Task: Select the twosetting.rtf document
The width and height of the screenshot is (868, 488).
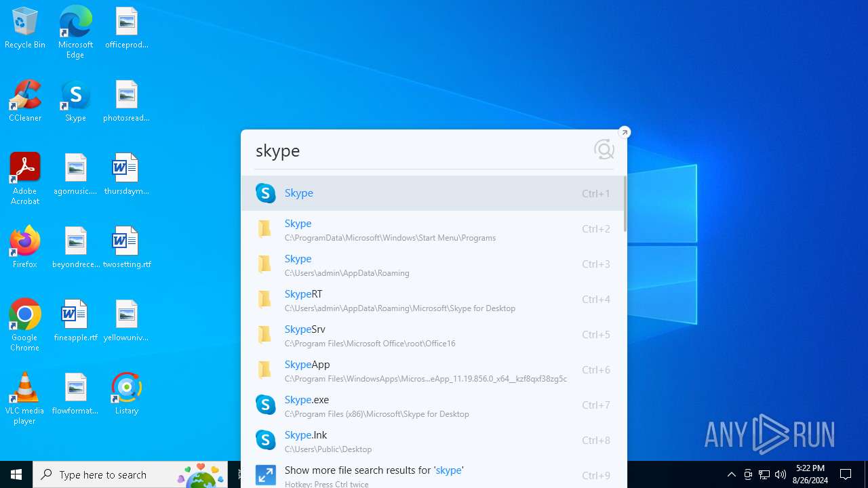Action: point(127,247)
